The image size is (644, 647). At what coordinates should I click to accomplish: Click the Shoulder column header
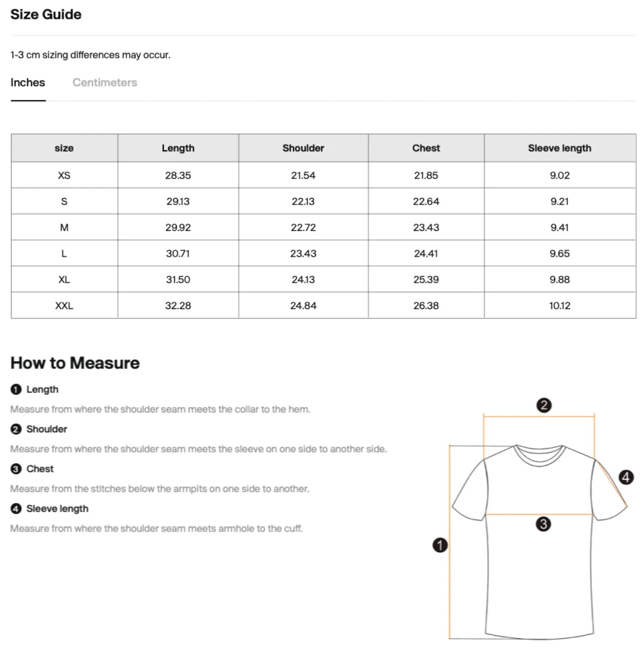(303, 148)
